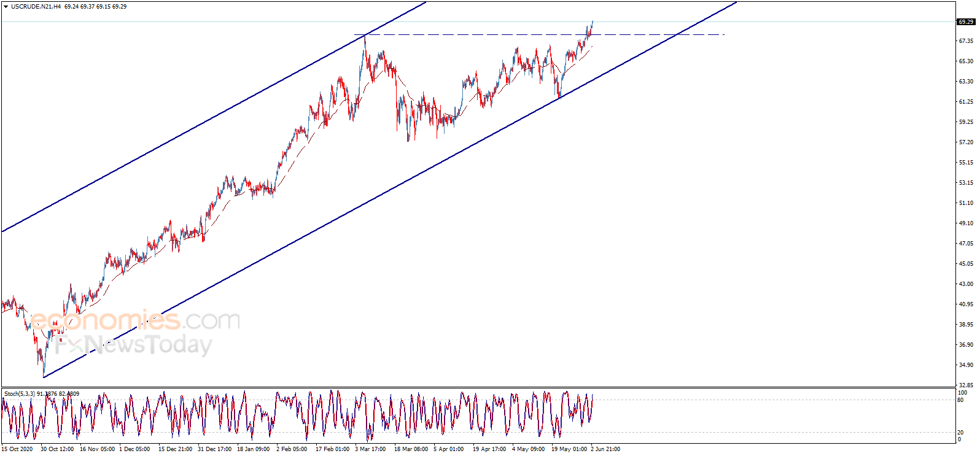Viewport: 980px width, 456px height.
Task: Click the 3 Mar 17:00 time label
Action: pos(370,449)
